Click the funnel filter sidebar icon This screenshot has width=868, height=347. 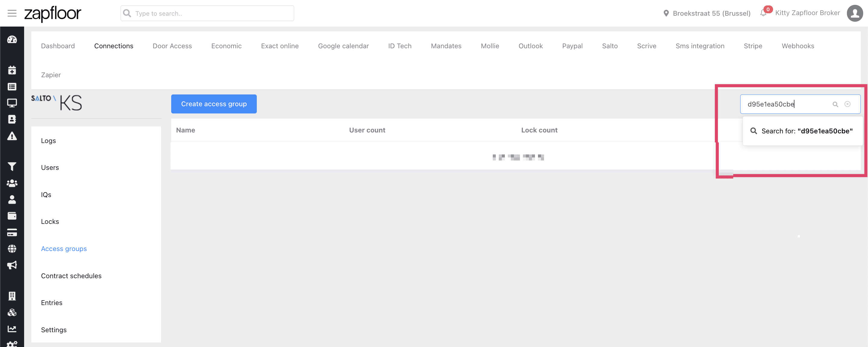click(12, 166)
